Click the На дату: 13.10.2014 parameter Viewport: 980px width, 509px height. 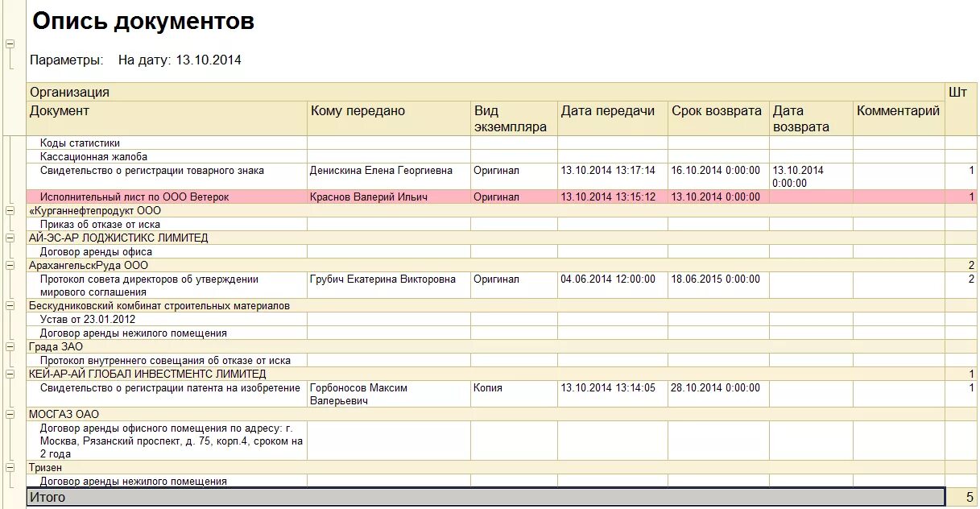(180, 60)
